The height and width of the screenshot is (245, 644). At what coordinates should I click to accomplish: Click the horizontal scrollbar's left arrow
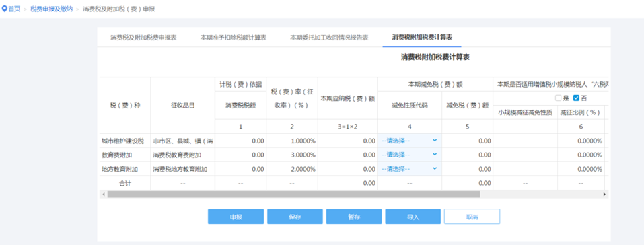point(104,194)
